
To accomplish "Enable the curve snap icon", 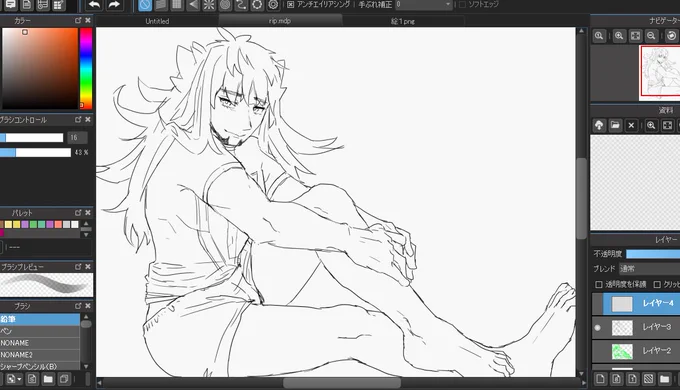I will click(x=241, y=5).
